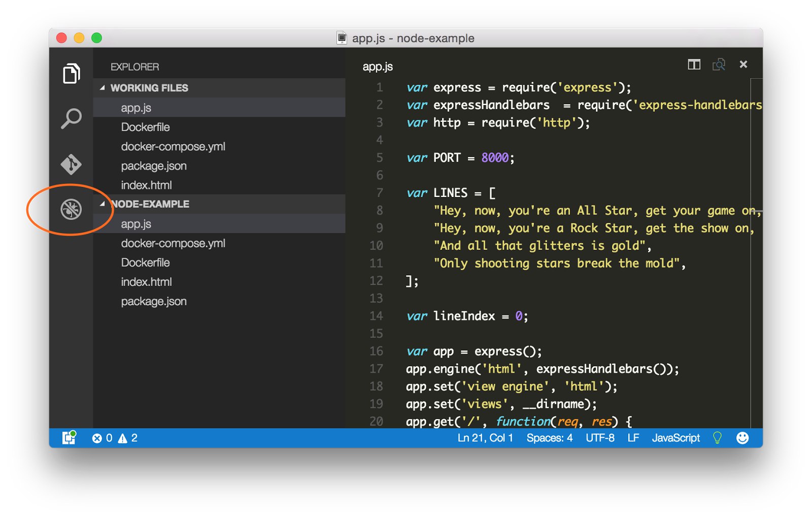Open the Search view icon

[x=71, y=119]
